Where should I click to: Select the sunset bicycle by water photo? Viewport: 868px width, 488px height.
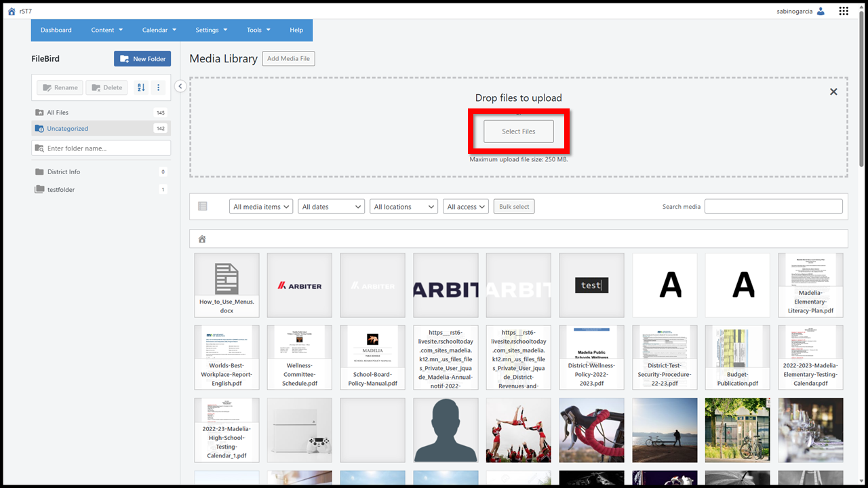665,430
